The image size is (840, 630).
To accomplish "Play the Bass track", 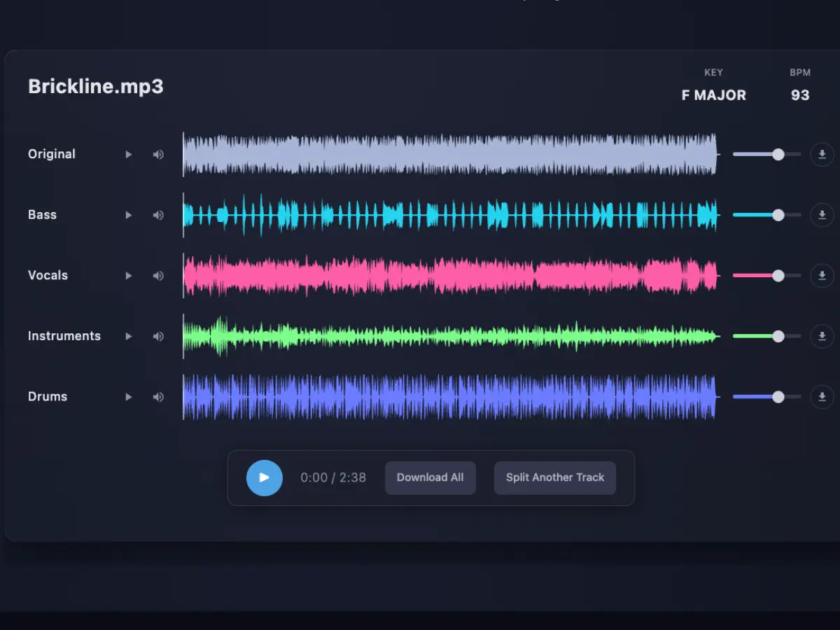I will click(x=128, y=215).
